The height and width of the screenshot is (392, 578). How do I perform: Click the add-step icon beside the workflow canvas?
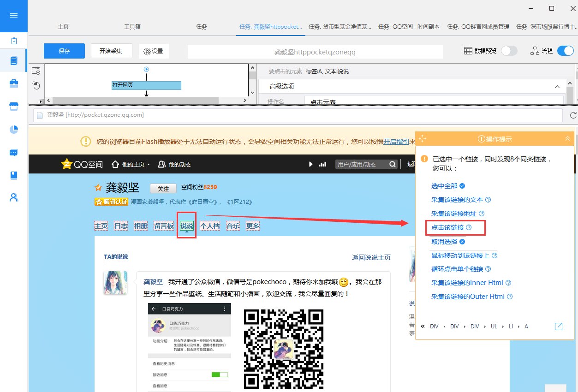pyautogui.click(x=36, y=71)
